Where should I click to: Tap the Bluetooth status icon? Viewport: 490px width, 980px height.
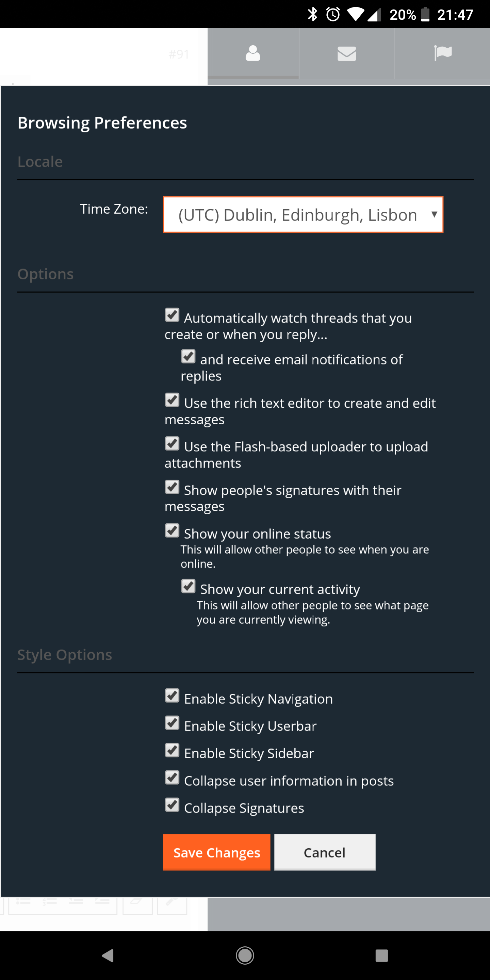[x=312, y=14]
